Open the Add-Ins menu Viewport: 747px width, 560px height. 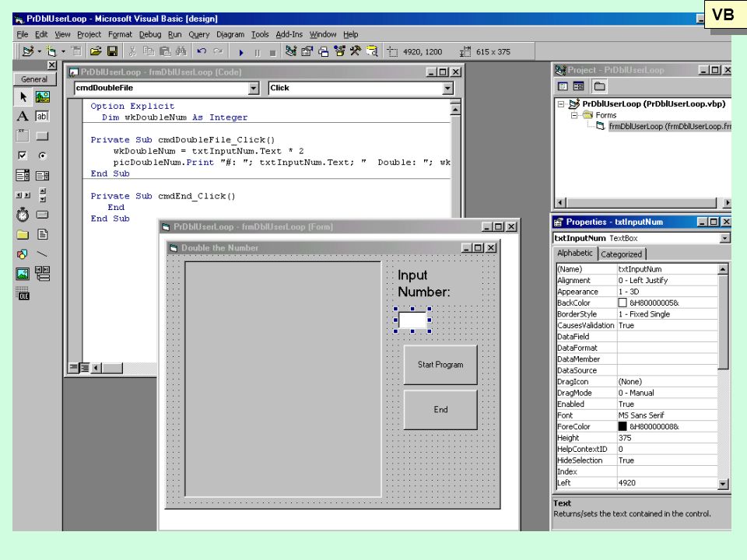pyautogui.click(x=289, y=34)
